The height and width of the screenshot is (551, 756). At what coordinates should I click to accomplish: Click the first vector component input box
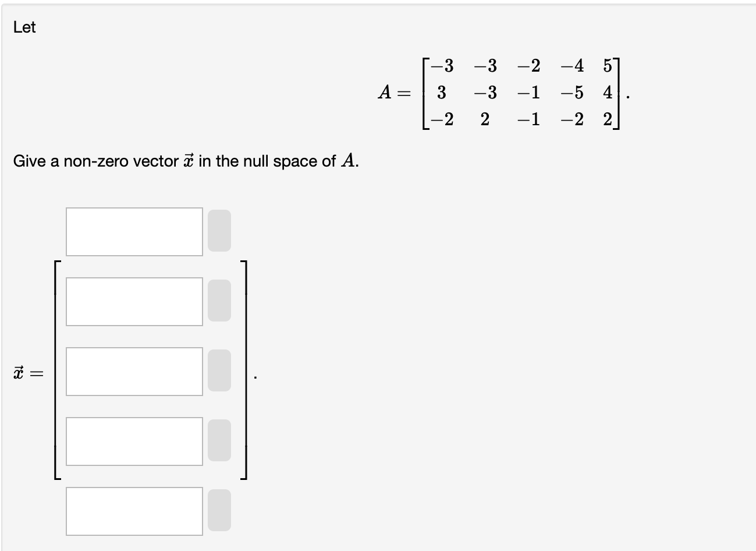point(134,232)
